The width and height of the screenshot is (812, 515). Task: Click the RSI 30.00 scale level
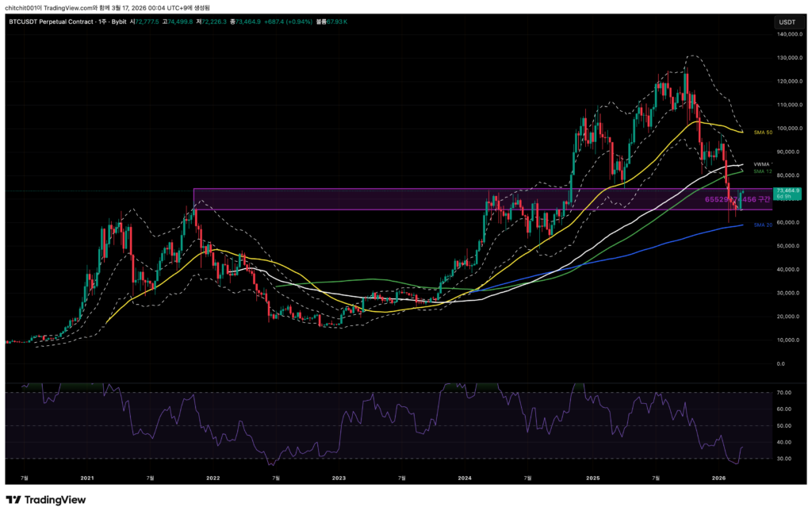(785, 459)
